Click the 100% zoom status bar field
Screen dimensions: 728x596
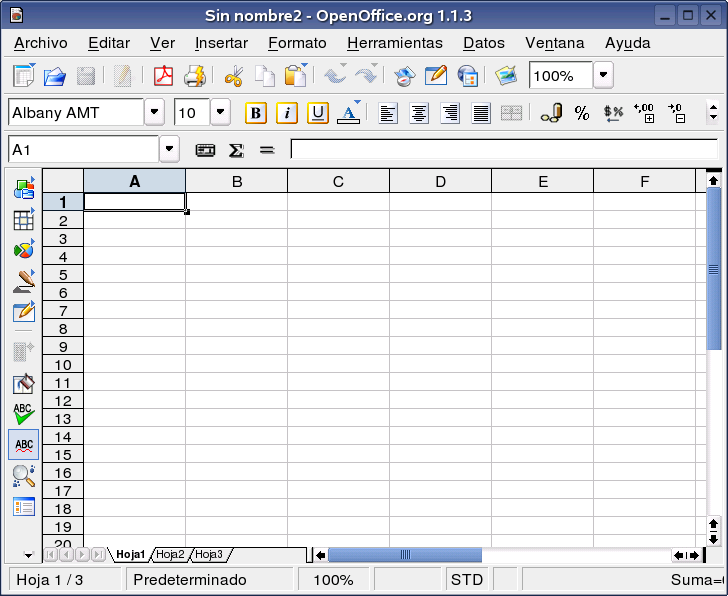333,580
